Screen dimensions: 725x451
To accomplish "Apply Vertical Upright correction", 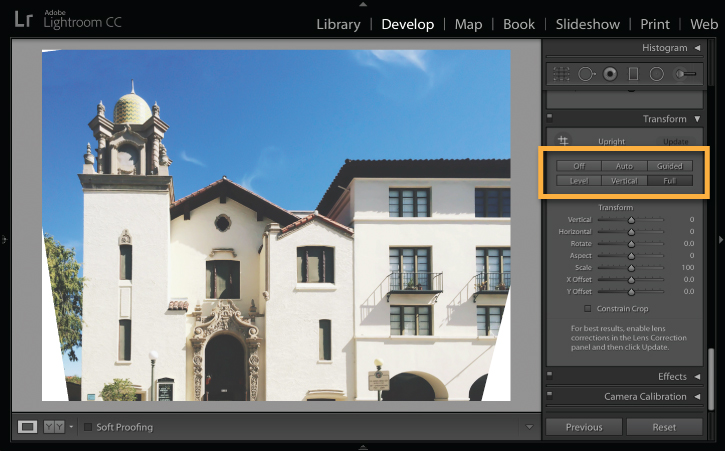I will (x=624, y=181).
